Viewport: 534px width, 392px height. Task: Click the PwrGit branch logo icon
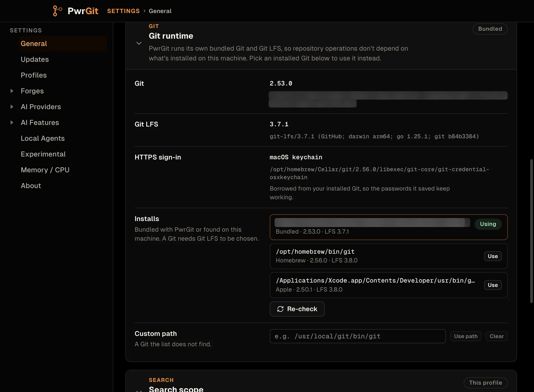pos(57,11)
